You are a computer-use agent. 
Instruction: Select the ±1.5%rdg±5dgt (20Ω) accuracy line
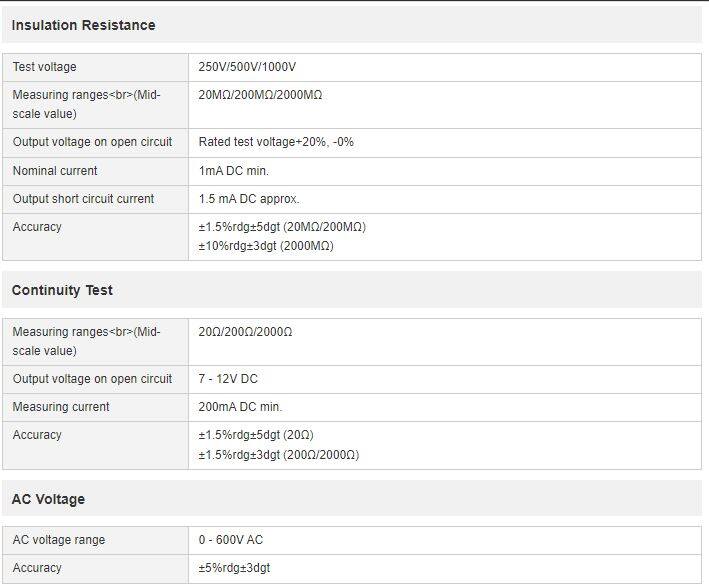[256, 435]
